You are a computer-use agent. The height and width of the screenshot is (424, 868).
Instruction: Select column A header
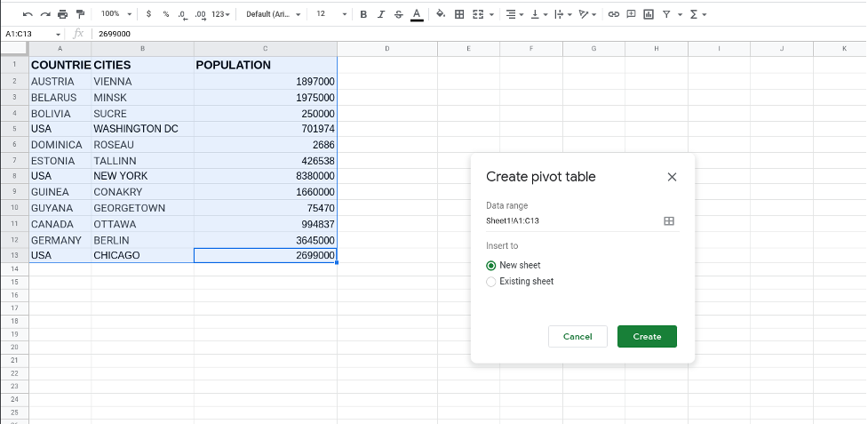(60, 49)
